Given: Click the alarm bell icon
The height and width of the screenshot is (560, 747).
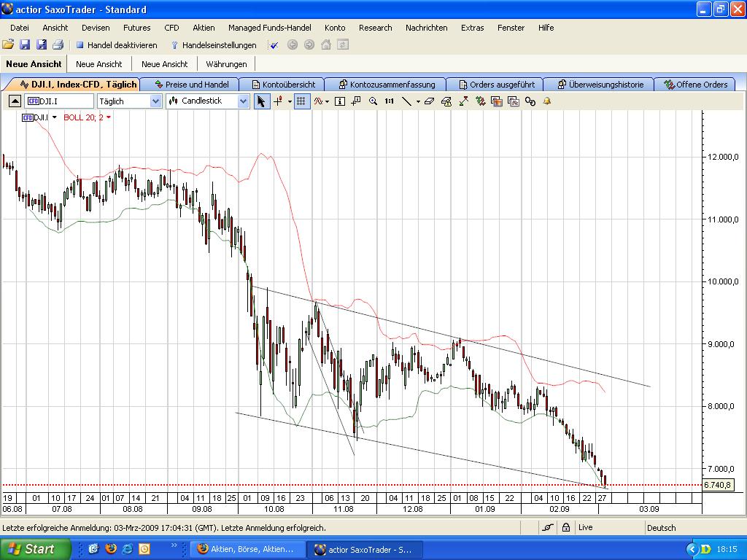Looking at the screenshot, I should [x=546, y=101].
